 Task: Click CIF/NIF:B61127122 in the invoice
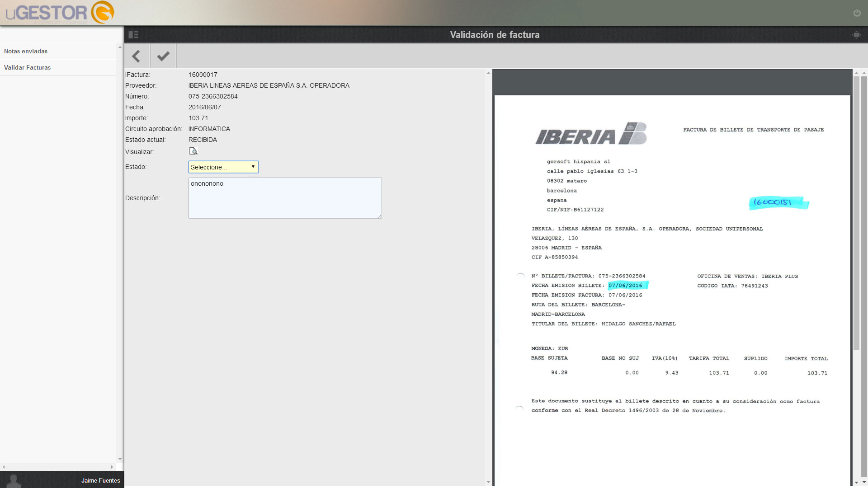[x=575, y=210]
